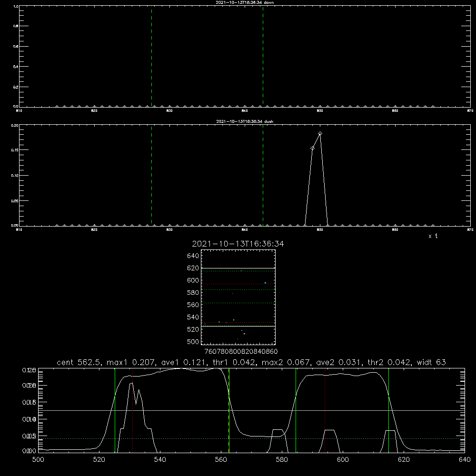The height and width of the screenshot is (476, 476).
Task: Click the red dotted vertical line near 531
Action: click(133, 410)
